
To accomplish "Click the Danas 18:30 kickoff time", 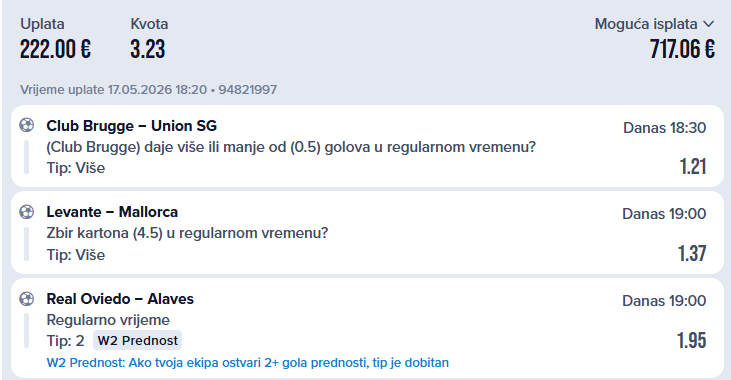I will pyautogui.click(x=664, y=128).
